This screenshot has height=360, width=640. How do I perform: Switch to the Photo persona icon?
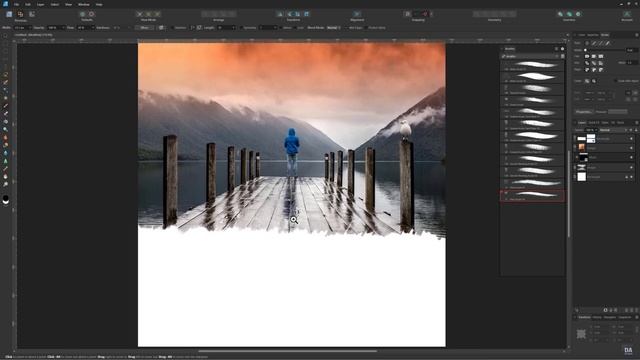pyautogui.click(x=9, y=14)
